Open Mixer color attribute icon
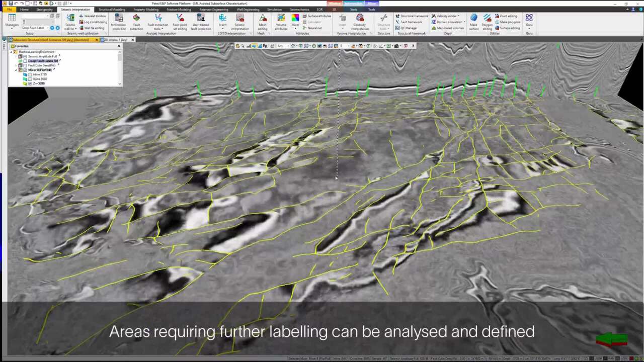644x362 pixels. pos(295,18)
